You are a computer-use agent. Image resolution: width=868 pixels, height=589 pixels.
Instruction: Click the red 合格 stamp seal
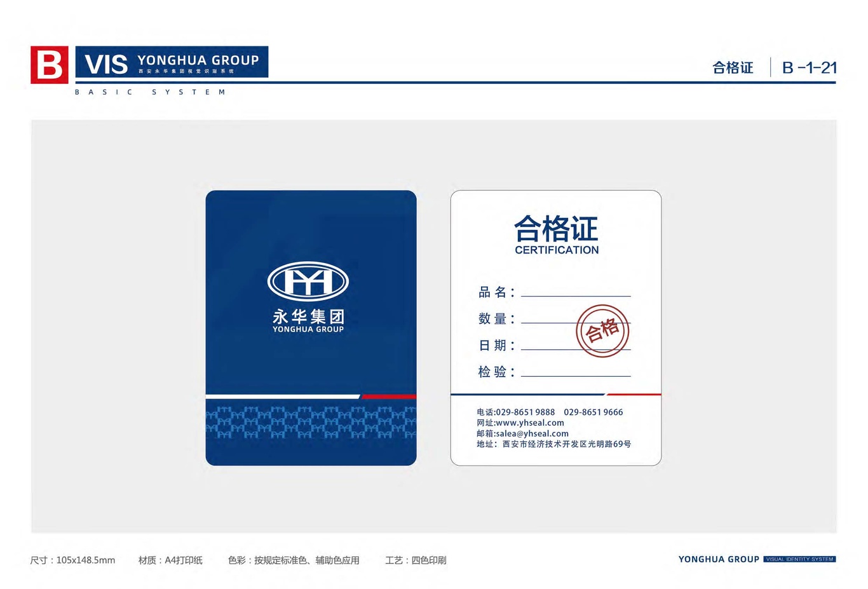coord(602,331)
